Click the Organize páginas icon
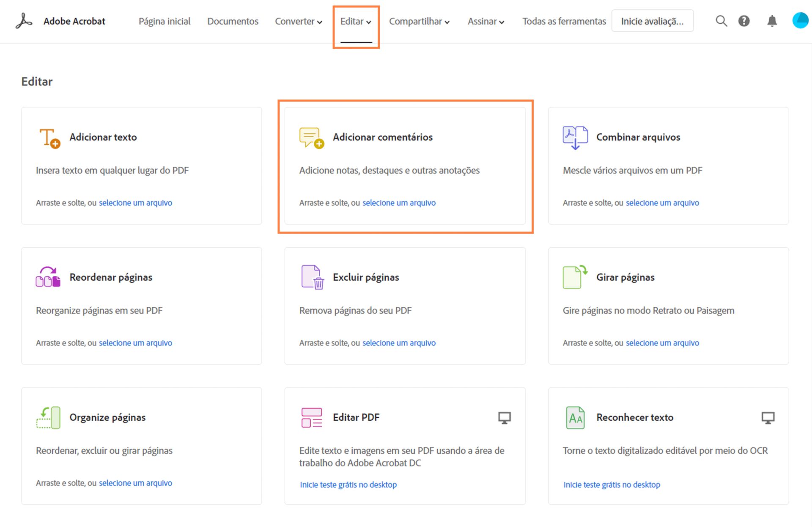The height and width of the screenshot is (527, 812). pos(48,417)
